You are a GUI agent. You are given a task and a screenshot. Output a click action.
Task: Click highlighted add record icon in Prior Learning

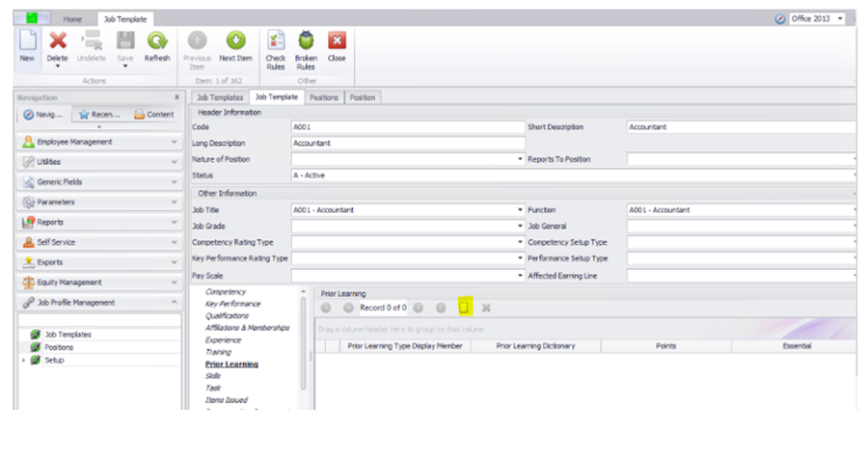[464, 308]
